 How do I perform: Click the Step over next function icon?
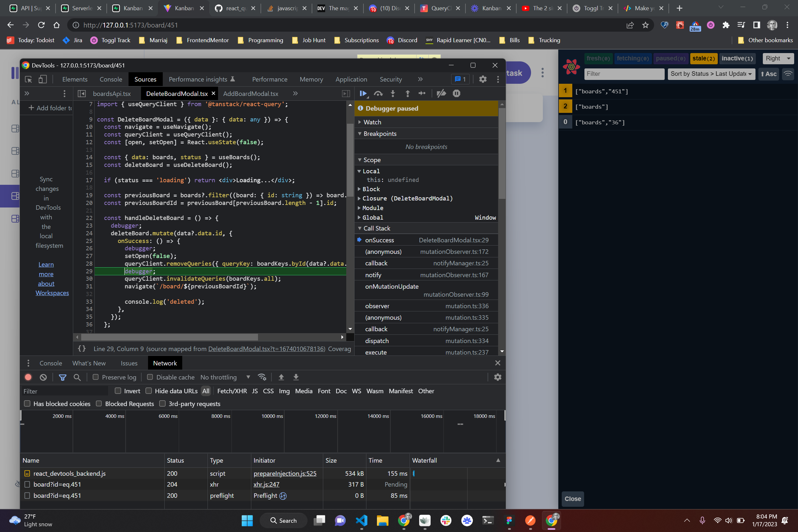click(x=378, y=93)
